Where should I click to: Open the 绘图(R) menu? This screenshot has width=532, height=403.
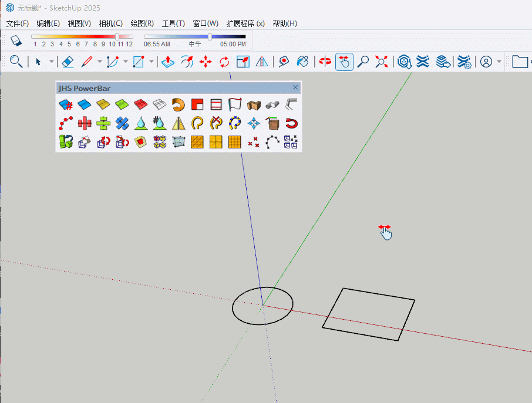click(x=142, y=23)
